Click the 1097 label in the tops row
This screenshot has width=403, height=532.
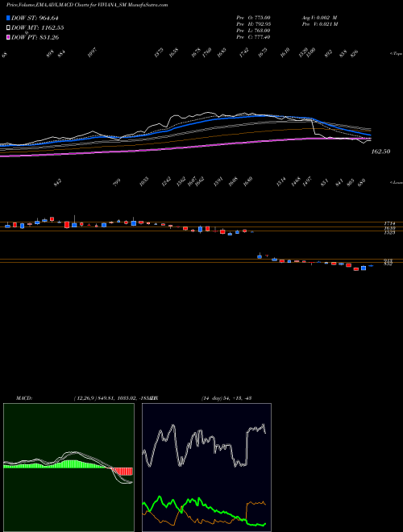coord(92,52)
